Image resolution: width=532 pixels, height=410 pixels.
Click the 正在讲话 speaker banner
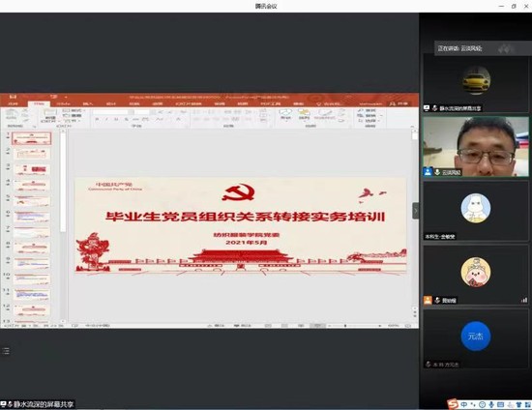coord(483,48)
